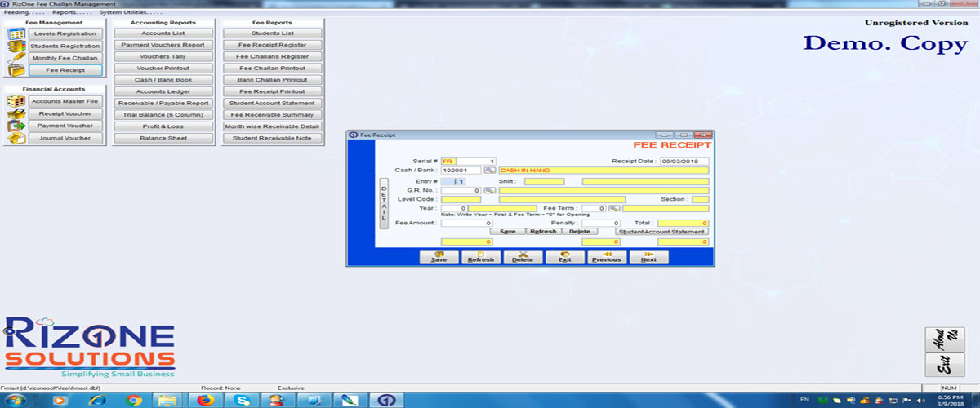Open Accounts Ledger report
980x408 pixels.
[163, 92]
